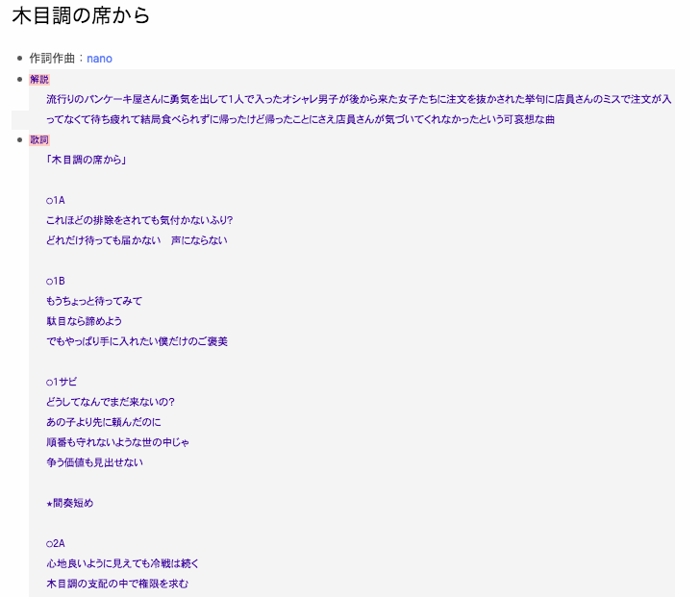The image size is (700, 597).
Task: Click the lyric でもやっぱり手に入れたい僕だけのご褒美
Action: coord(137,341)
